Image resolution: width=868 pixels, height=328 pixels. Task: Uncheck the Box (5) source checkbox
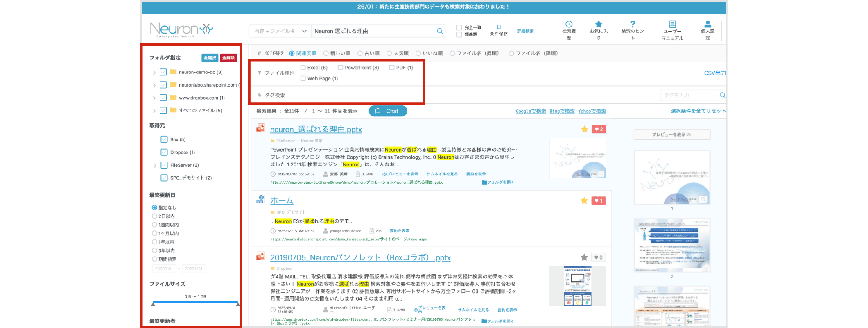pyautogui.click(x=164, y=139)
